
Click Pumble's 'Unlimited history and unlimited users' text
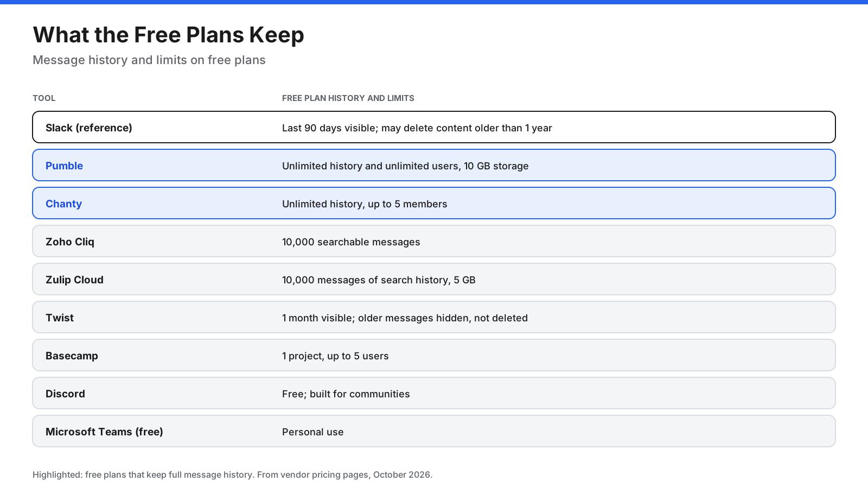tap(370, 166)
